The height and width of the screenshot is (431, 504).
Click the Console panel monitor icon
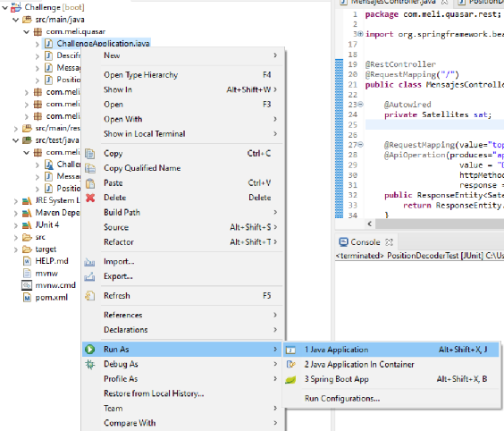coord(344,241)
